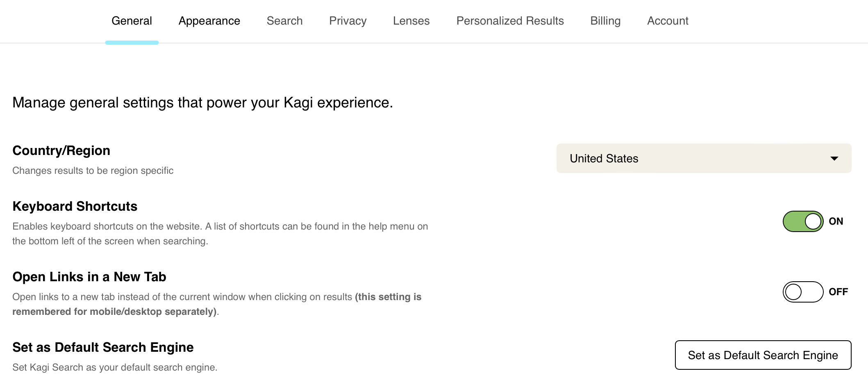The image size is (868, 387).
Task: Open the Billing tab
Action: (605, 20)
